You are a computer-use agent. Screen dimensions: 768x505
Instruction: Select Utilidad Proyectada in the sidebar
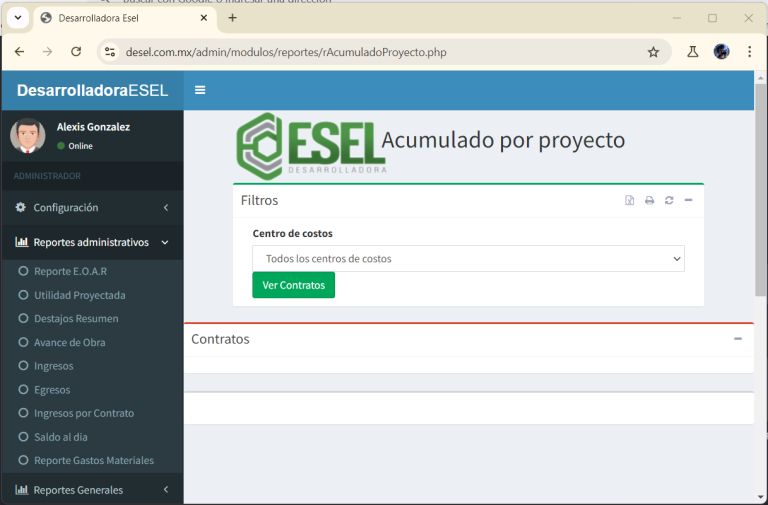click(79, 295)
